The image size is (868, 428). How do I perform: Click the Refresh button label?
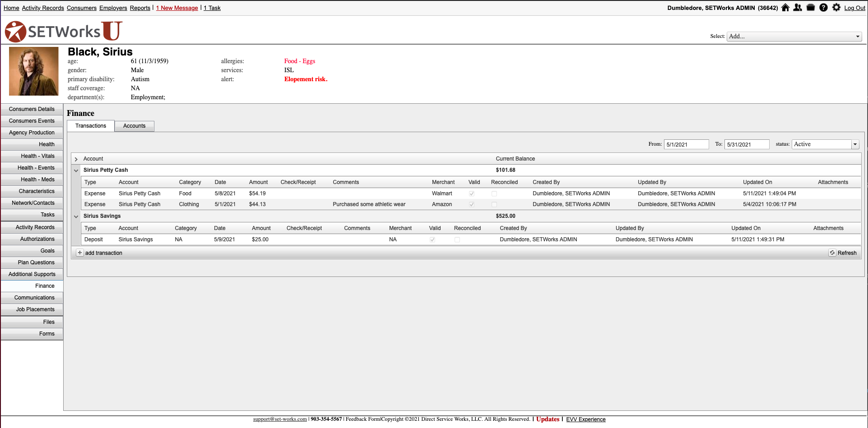(847, 253)
